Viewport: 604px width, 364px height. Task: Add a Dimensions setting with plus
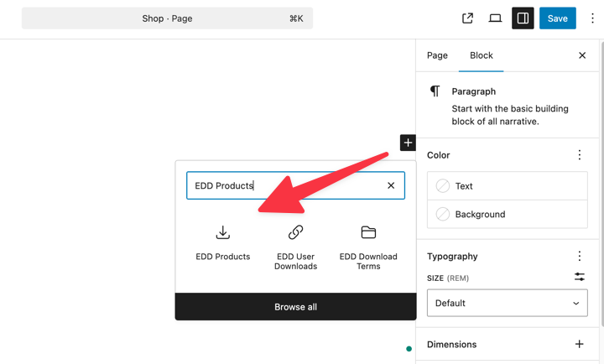tap(579, 344)
